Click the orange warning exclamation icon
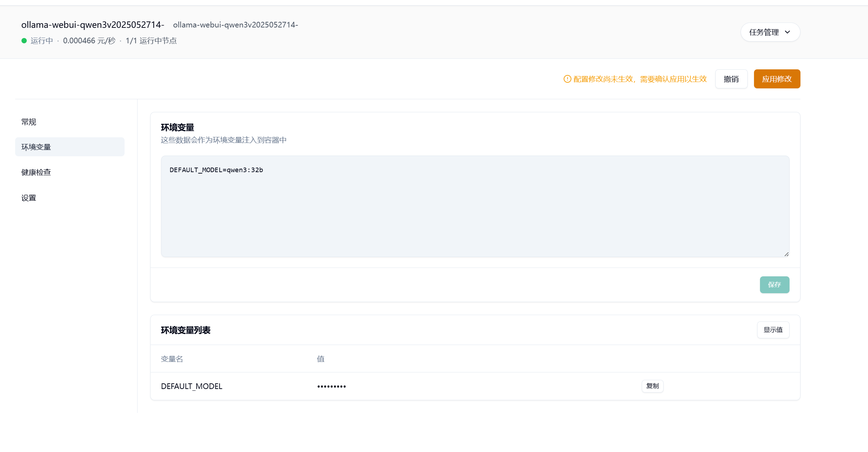Screen dimensions: 868x452 click(x=567, y=79)
